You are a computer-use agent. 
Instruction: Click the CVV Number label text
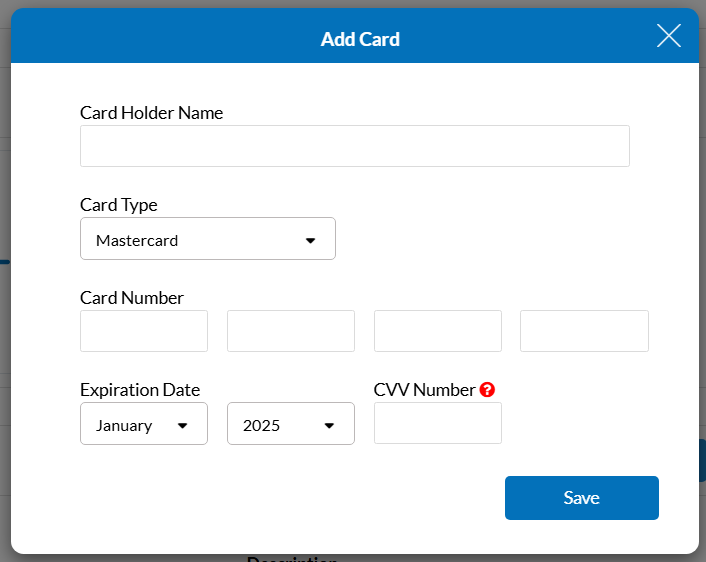(x=424, y=390)
